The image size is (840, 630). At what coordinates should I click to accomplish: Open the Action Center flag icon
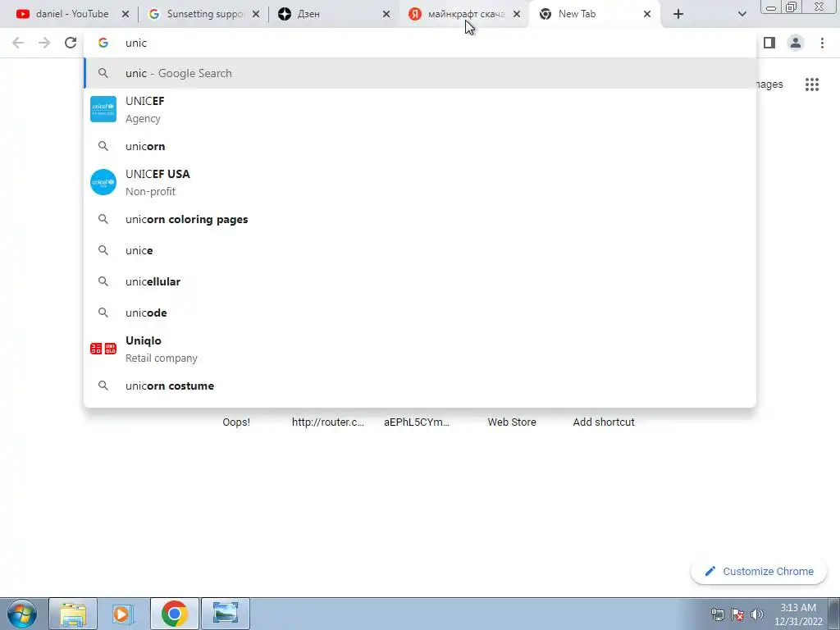pos(737,614)
